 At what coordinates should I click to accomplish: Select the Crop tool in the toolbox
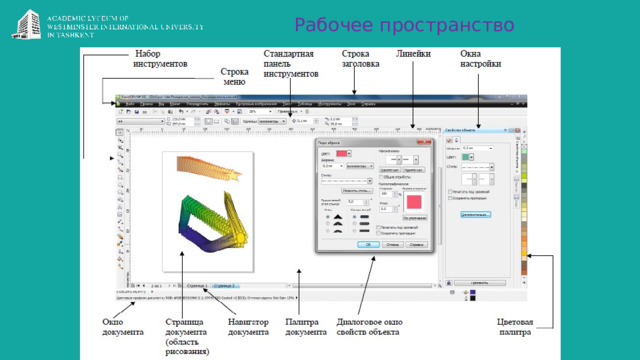tap(120, 147)
